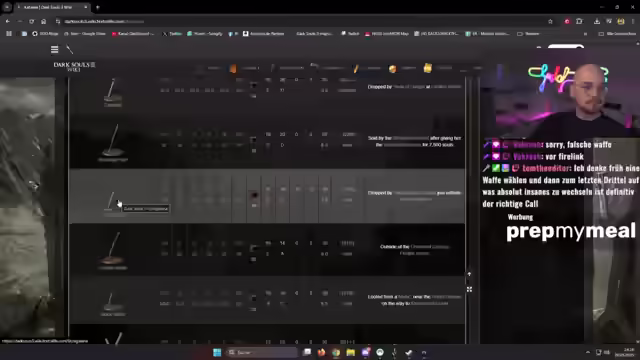Open the Chrome icon in the taskbar
The image size is (640, 360).
pyautogui.click(x=336, y=352)
